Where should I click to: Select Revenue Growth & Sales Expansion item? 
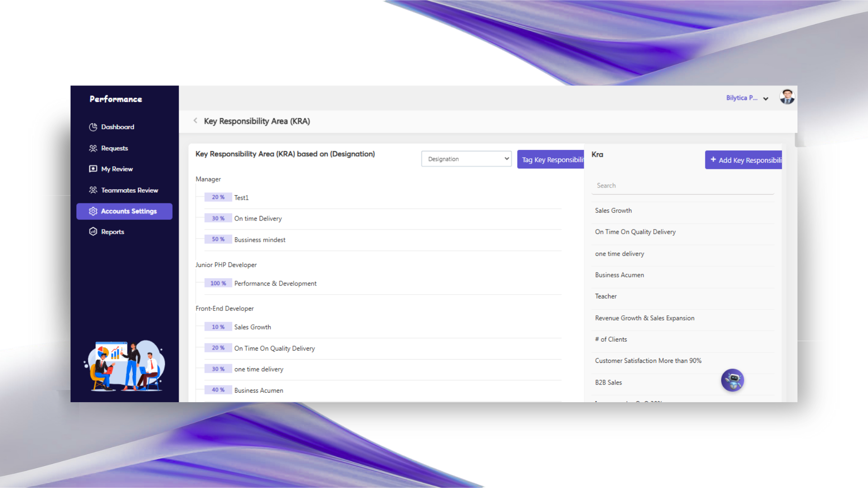(645, 318)
